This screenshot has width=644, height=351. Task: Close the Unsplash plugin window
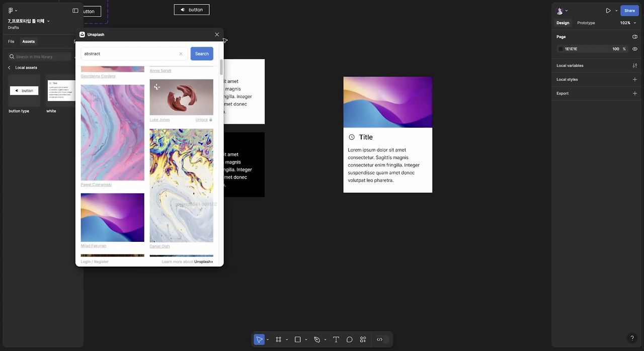(x=217, y=35)
